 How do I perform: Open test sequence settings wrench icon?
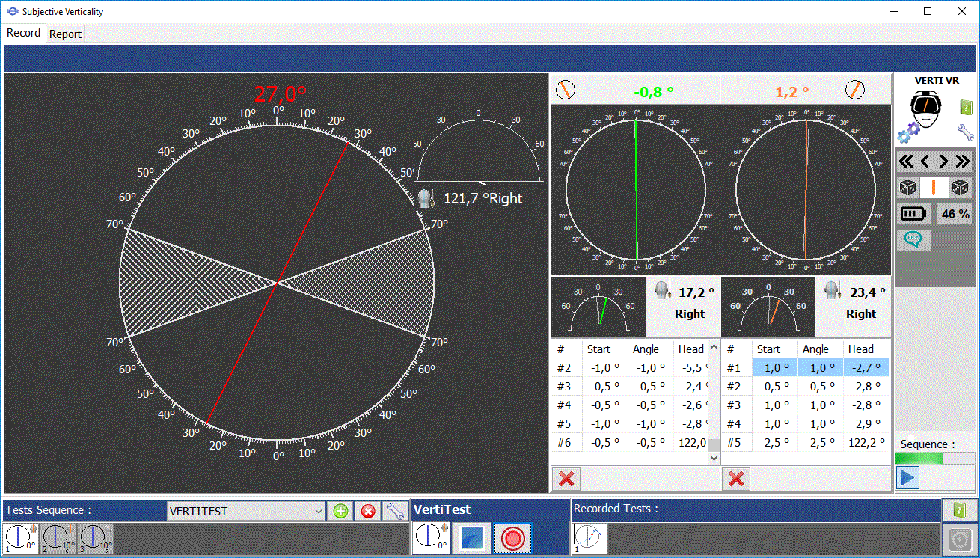tap(395, 511)
